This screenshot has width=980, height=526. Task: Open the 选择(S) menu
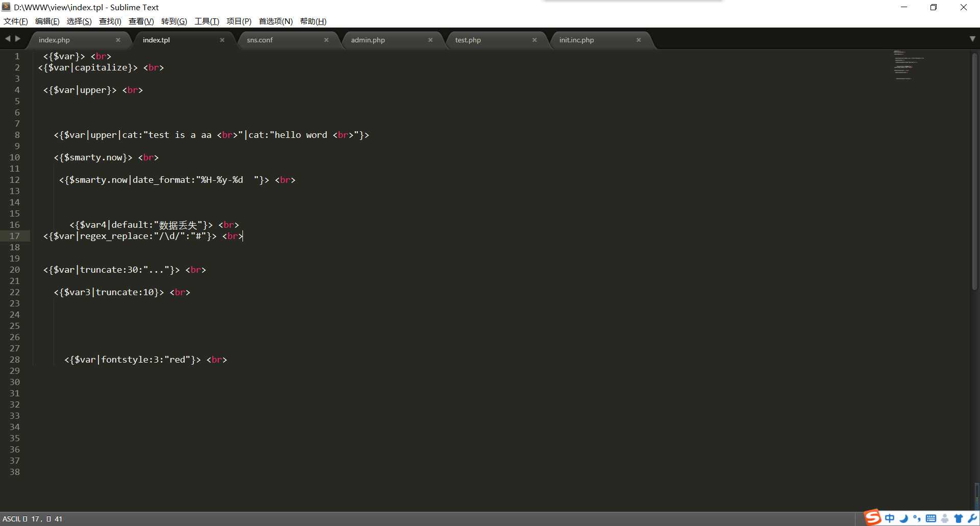(79, 21)
